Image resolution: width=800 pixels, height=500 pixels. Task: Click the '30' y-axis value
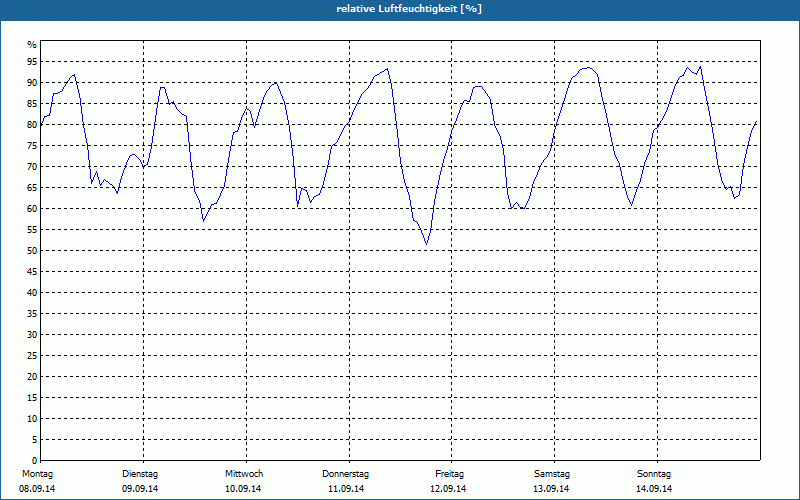(32, 335)
